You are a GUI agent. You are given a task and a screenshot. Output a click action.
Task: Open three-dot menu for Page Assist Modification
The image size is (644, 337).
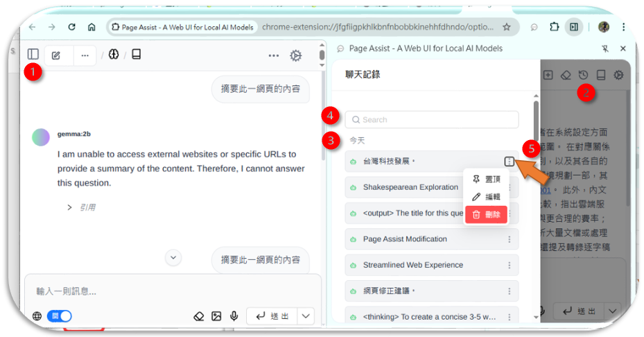(510, 239)
